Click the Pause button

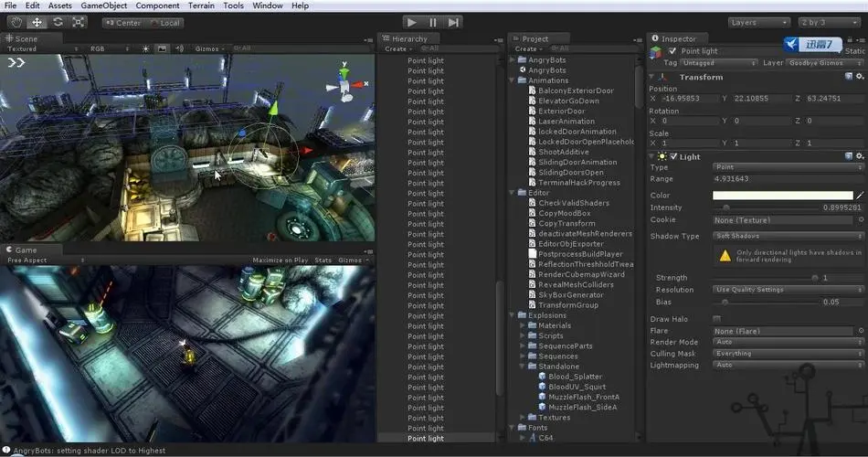(x=432, y=23)
